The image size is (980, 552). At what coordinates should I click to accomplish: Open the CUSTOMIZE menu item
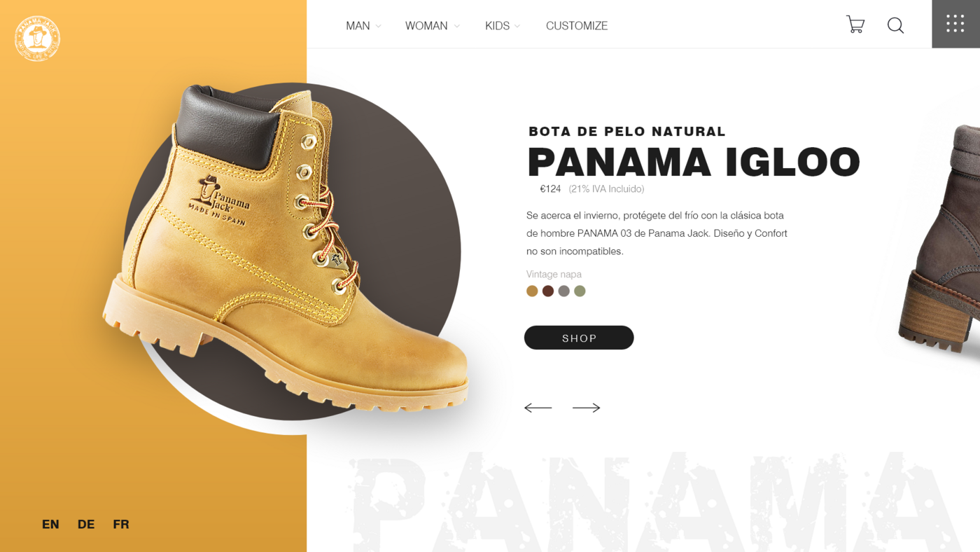coord(577,26)
